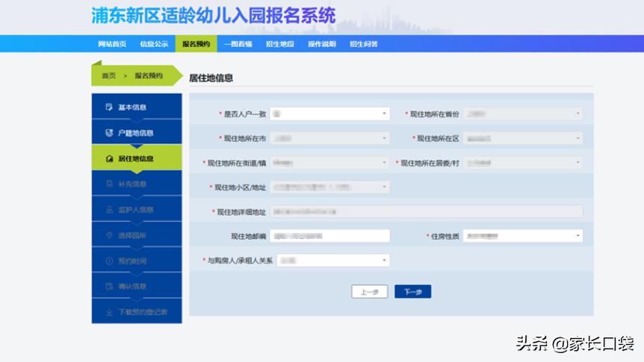Viewport: 644px width, 362px height.
Task: Select 选择园所 step in sidebar
Action: tap(137, 234)
